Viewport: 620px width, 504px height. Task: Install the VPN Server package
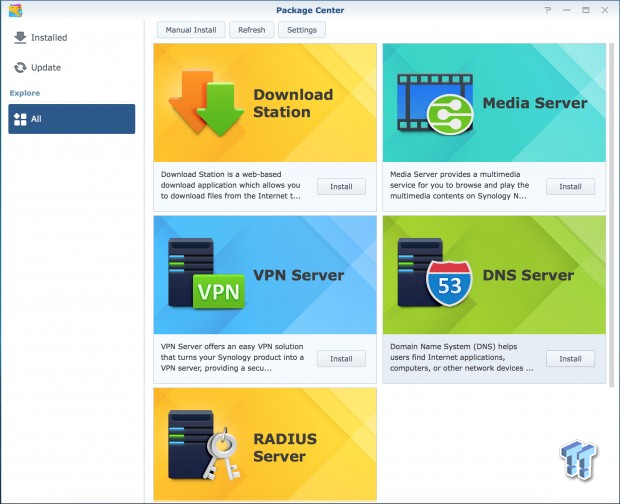(x=341, y=359)
